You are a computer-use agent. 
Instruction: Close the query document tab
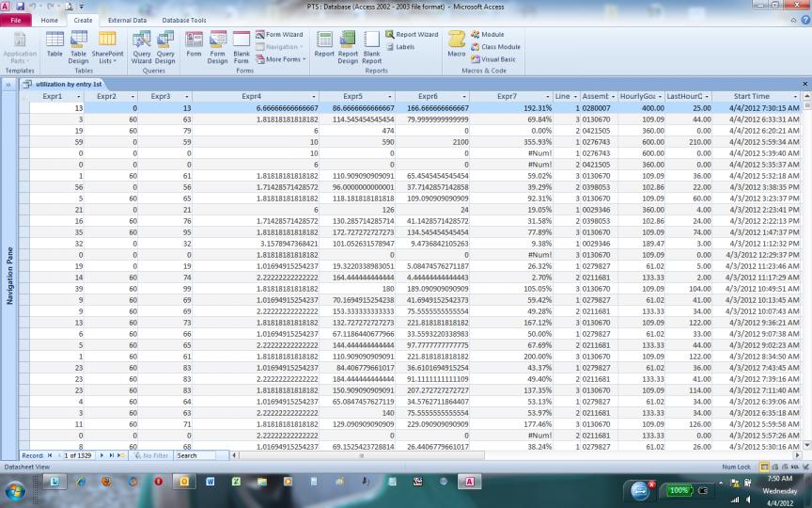[x=804, y=84]
